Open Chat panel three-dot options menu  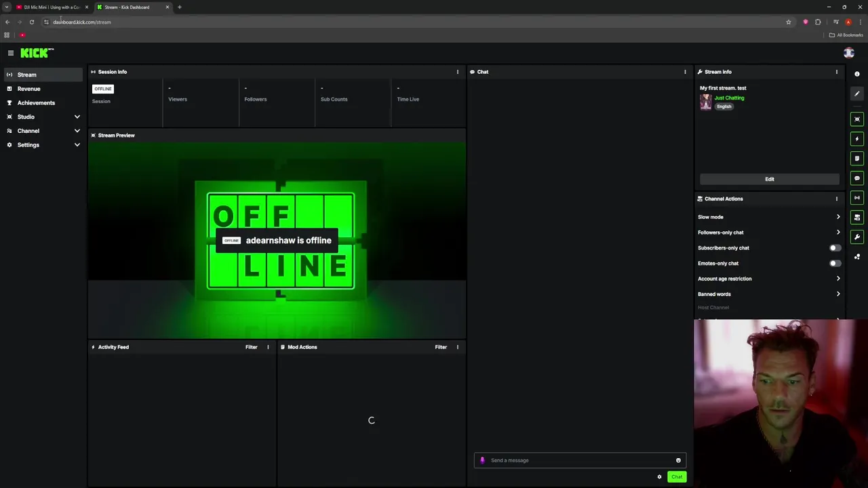click(685, 72)
